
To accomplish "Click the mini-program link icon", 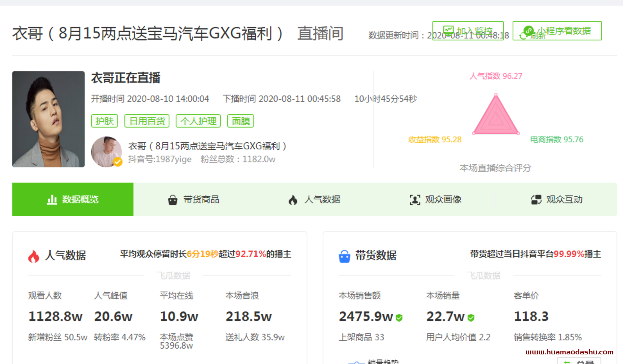I will pyautogui.click(x=528, y=31).
